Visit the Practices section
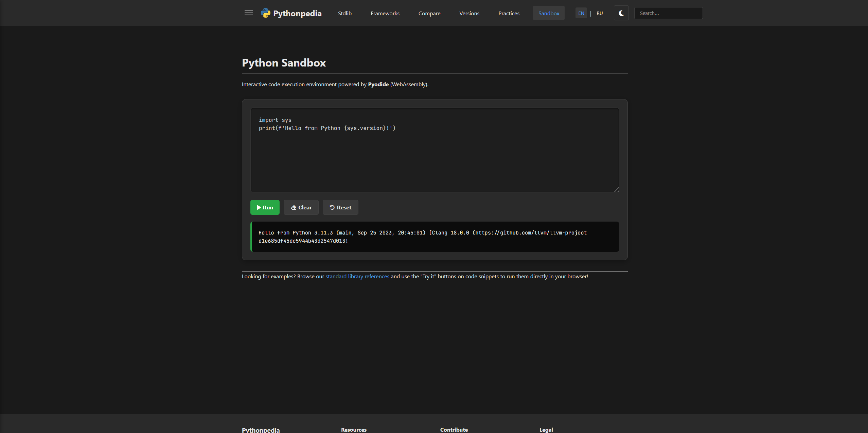The width and height of the screenshot is (868, 433). 509,13
